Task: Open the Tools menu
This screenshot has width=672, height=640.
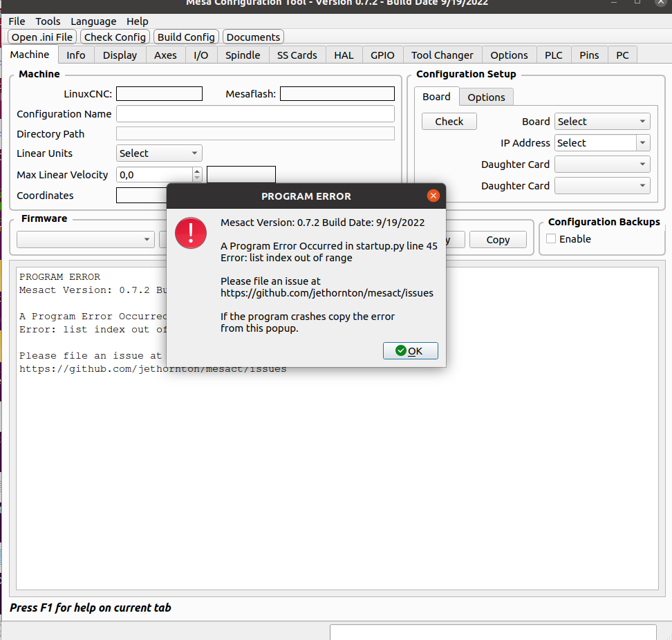Action: coord(48,21)
